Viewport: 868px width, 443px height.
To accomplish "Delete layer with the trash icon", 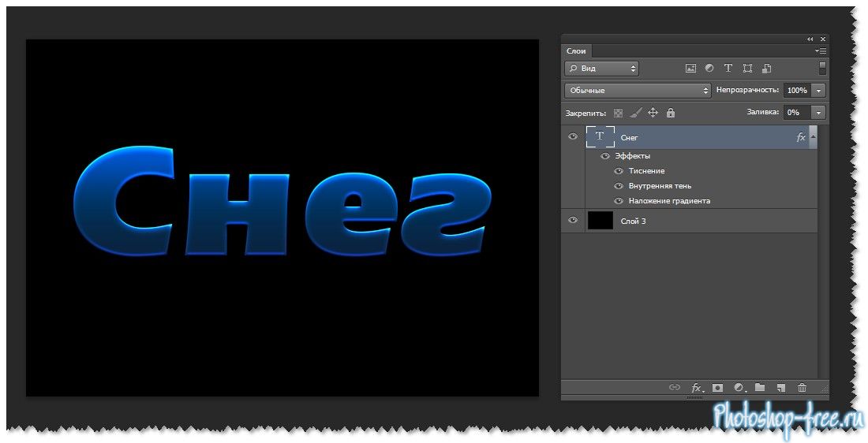I will (x=803, y=388).
